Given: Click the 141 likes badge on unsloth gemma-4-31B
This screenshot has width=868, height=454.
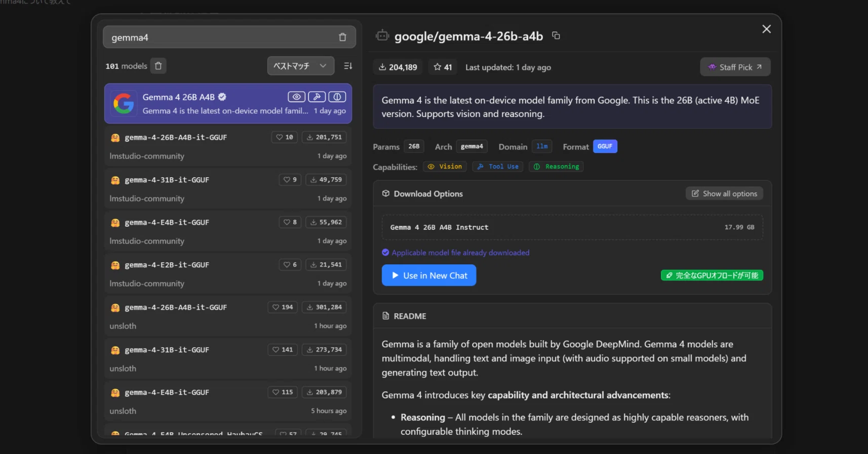Looking at the screenshot, I should (283, 350).
